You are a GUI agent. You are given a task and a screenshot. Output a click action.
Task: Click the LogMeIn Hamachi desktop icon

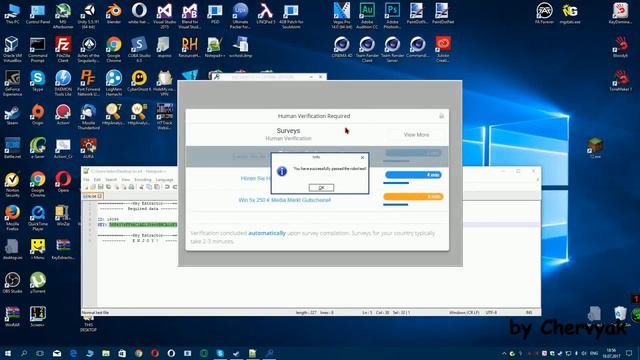(114, 83)
